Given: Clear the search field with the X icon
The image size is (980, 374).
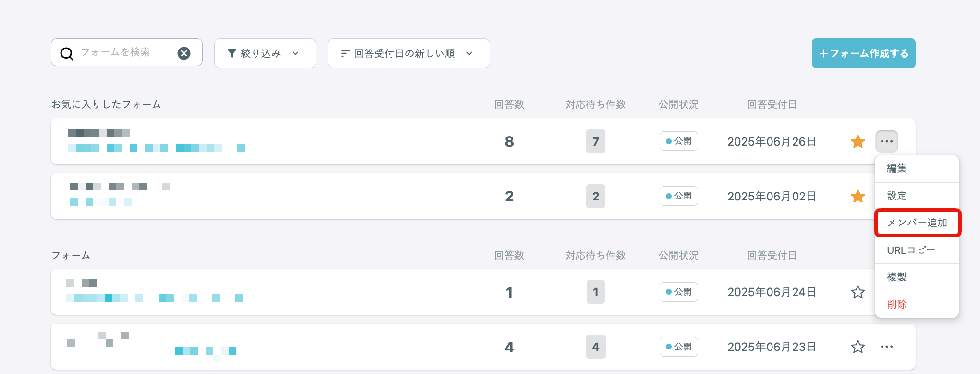Looking at the screenshot, I should tap(184, 53).
